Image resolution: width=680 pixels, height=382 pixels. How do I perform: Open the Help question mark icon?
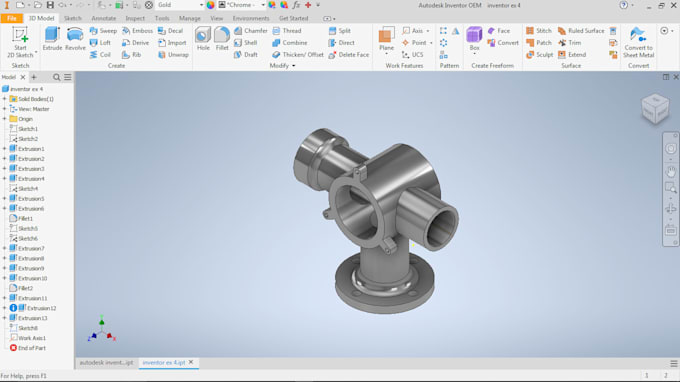(624, 5)
